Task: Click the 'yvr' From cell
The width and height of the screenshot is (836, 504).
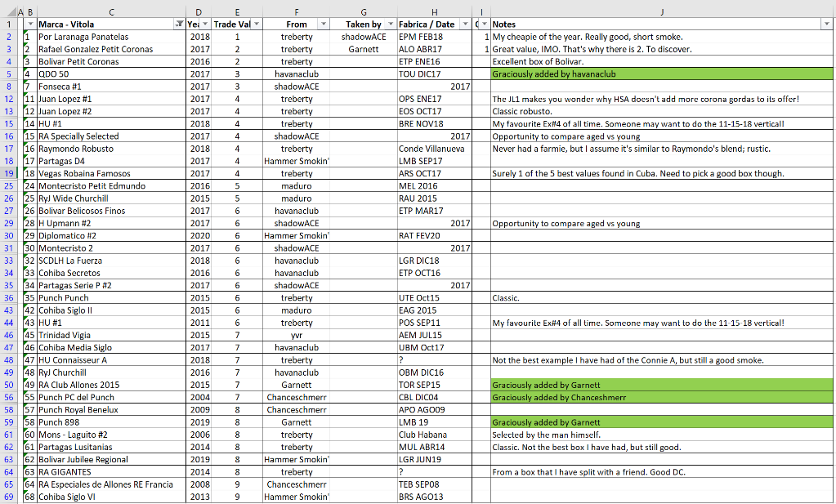Action: click(x=297, y=335)
